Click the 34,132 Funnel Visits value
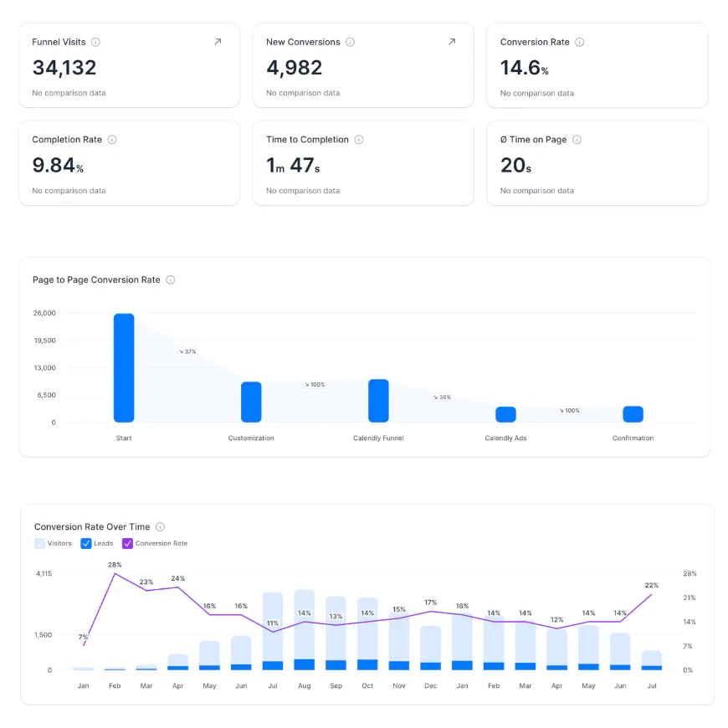The height and width of the screenshot is (728, 728). click(64, 68)
